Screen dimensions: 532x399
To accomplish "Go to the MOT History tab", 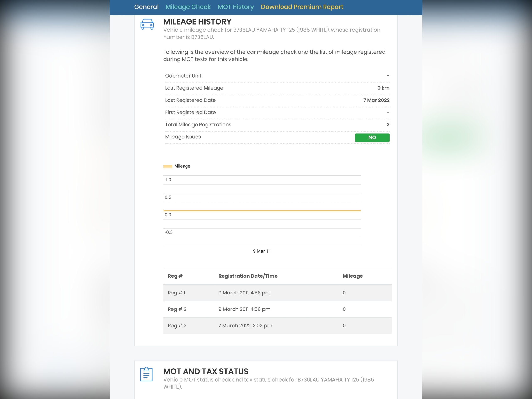I will (235, 7).
